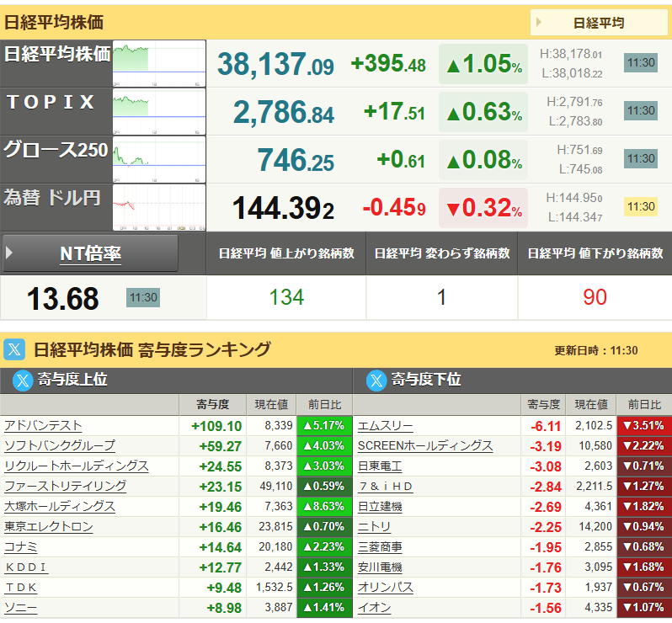Viewport: 672px width, 623px height.
Task: Open the 大塚ホールディングス link
Action: pos(60,507)
